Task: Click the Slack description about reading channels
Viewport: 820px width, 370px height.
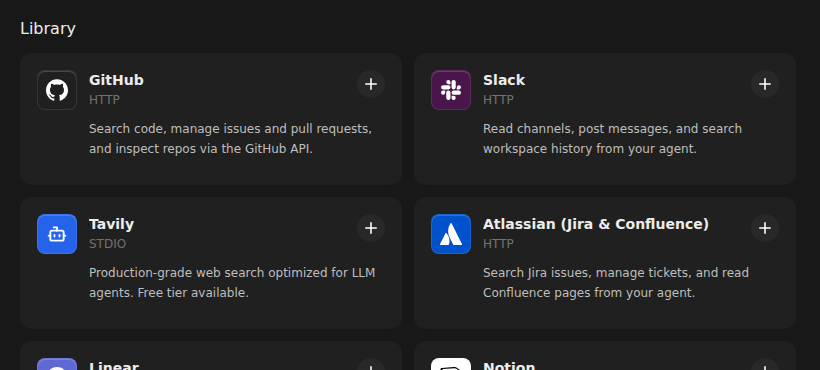Action: pyautogui.click(x=612, y=139)
